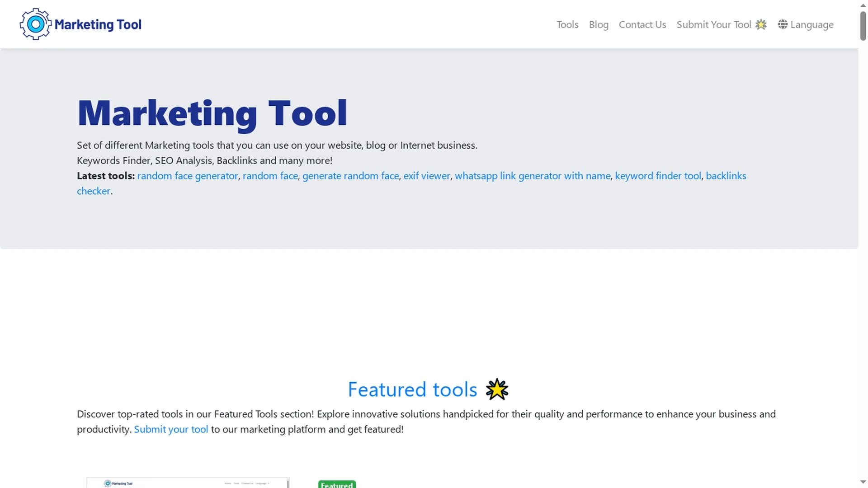Click the globe icon beside Language
This screenshot has width=868, height=488.
coord(783,24)
